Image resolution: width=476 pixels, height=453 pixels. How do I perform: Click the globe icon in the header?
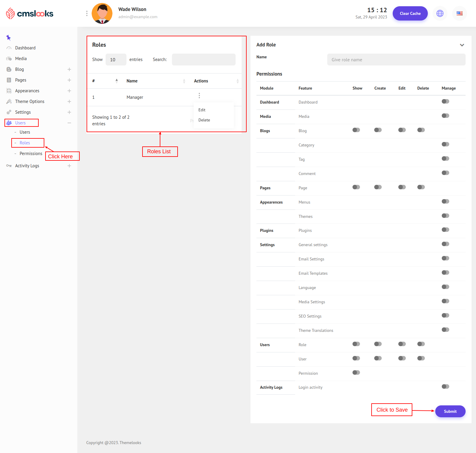pyautogui.click(x=440, y=13)
